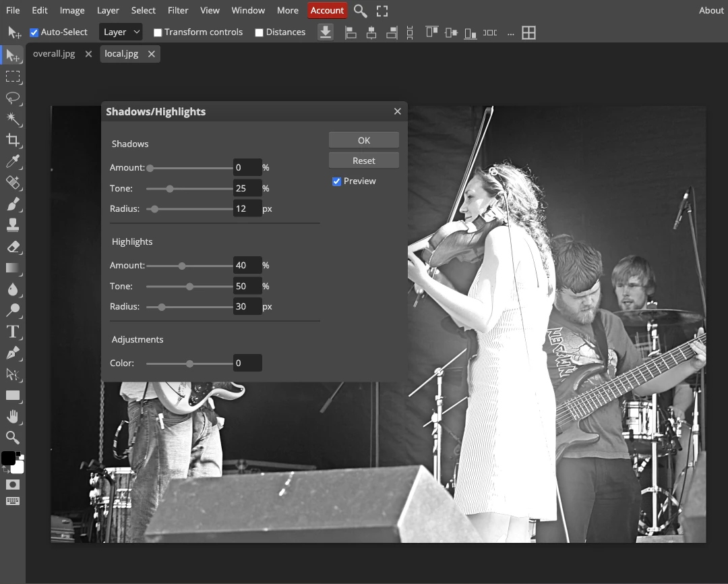
Task: Align left edges icon in options bar
Action: (351, 32)
